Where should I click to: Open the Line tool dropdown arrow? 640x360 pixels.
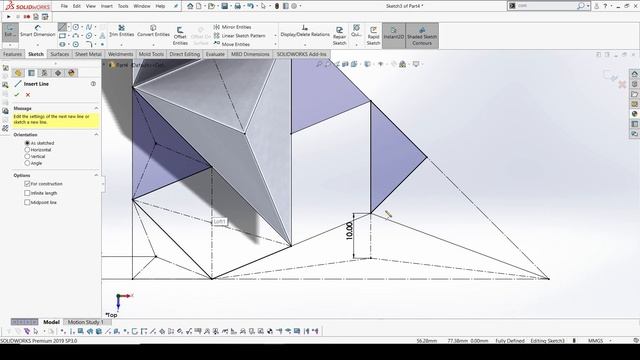(x=69, y=27)
